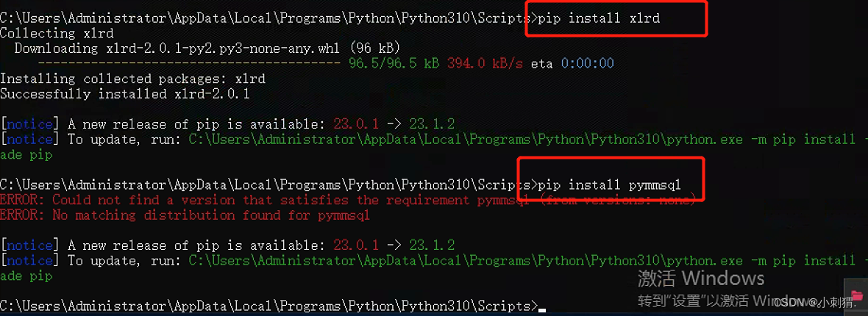
Task: Click the first red 'ERROR: Could not find' line
Action: [x=348, y=200]
